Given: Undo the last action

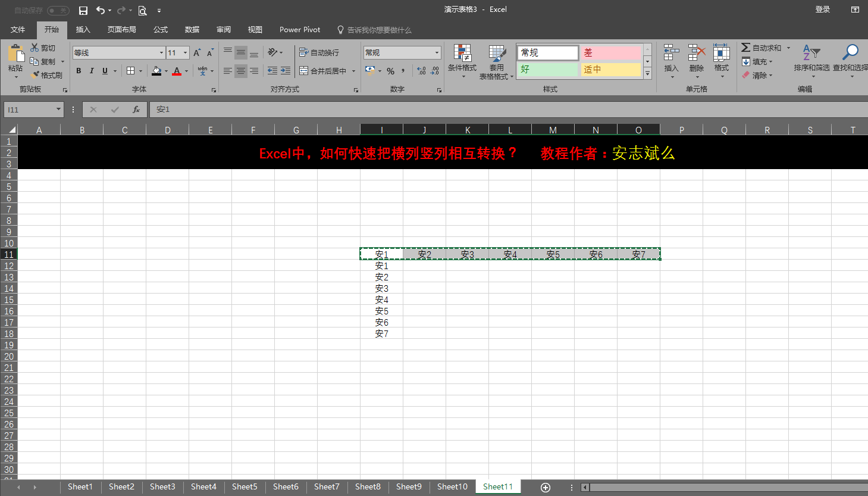Looking at the screenshot, I should pyautogui.click(x=101, y=10).
